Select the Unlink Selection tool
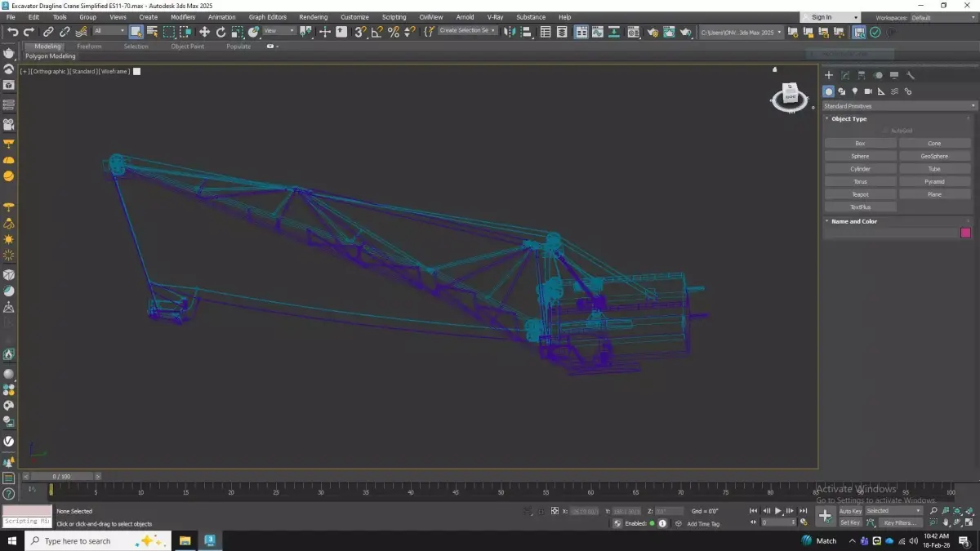Viewport: 980px width, 551px height. 65,32
